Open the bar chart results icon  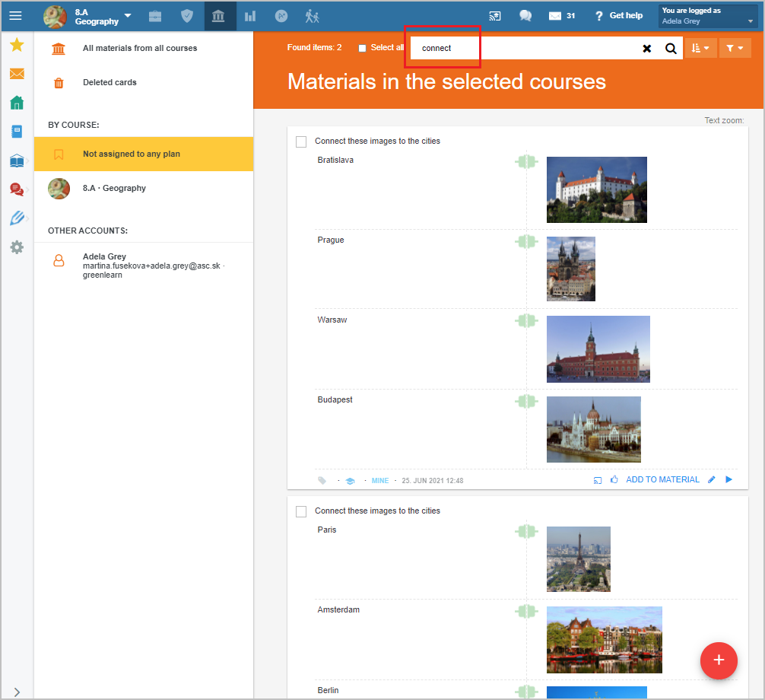click(x=250, y=16)
